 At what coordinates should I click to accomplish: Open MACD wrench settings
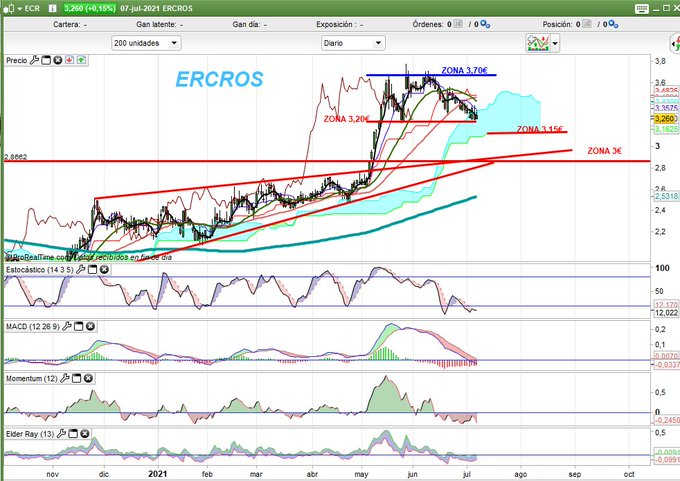[66, 326]
